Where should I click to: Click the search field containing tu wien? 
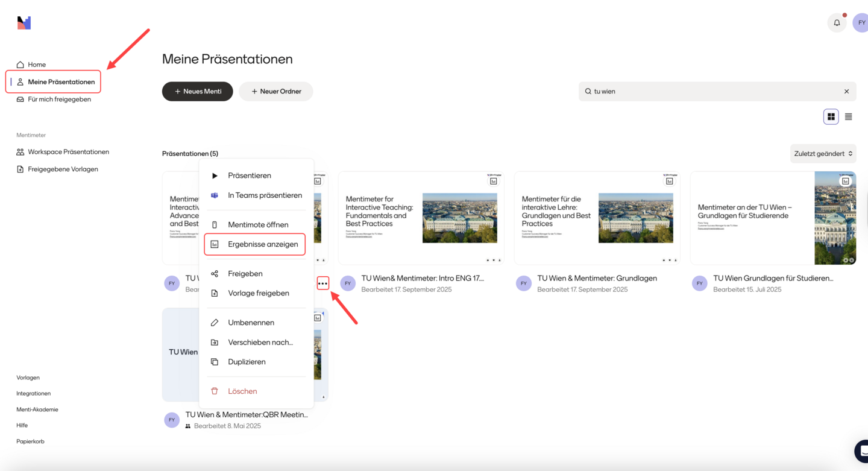click(711, 92)
